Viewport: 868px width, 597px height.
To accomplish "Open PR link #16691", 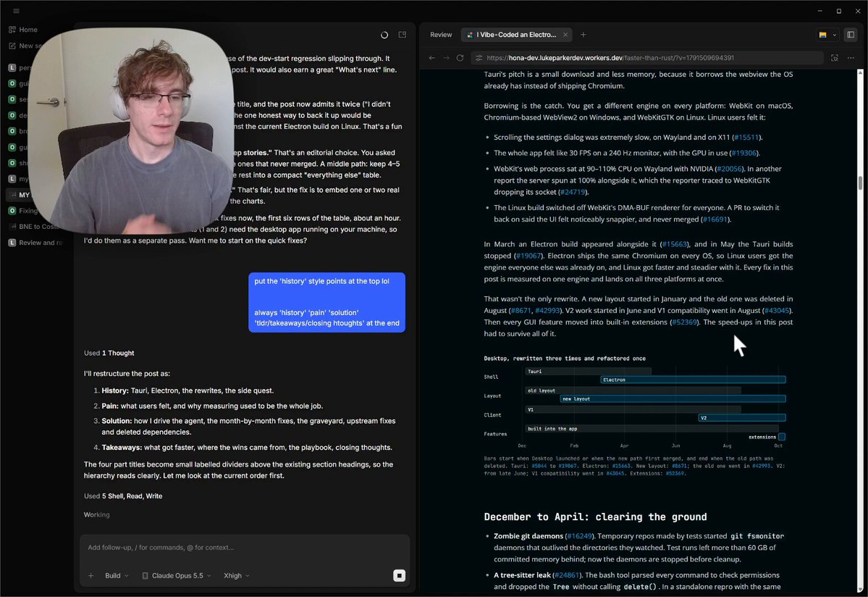I will pyautogui.click(x=715, y=220).
